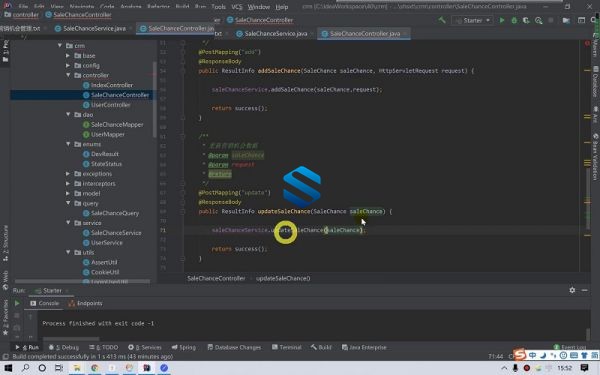Viewport: 600px width, 375px height.
Task: Select UserController in project tree
Action: click(107, 104)
